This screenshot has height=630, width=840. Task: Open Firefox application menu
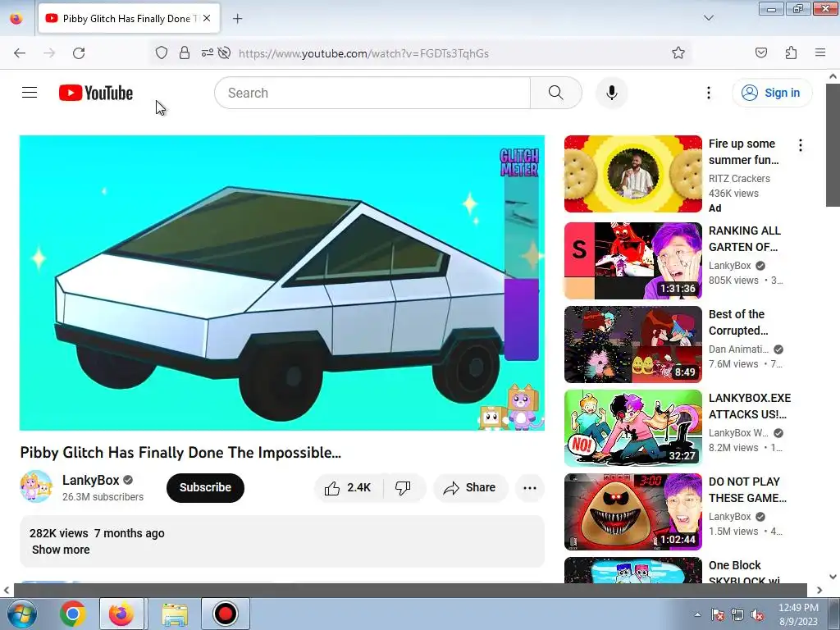(819, 52)
